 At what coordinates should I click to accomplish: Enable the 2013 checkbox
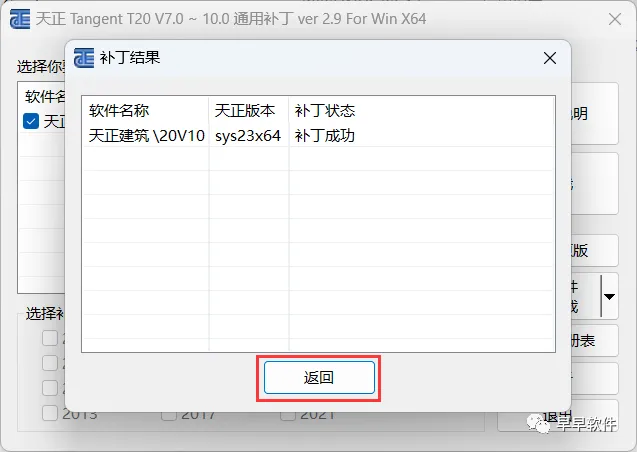(50, 413)
